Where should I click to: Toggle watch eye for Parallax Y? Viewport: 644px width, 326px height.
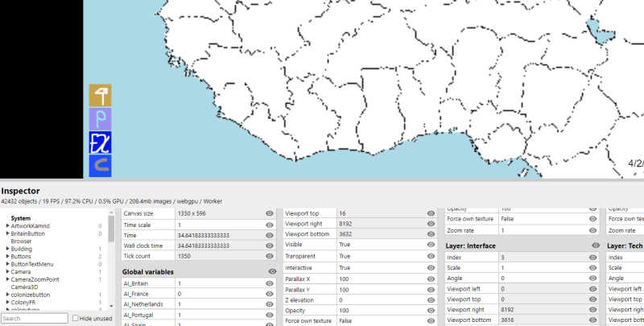click(x=431, y=290)
